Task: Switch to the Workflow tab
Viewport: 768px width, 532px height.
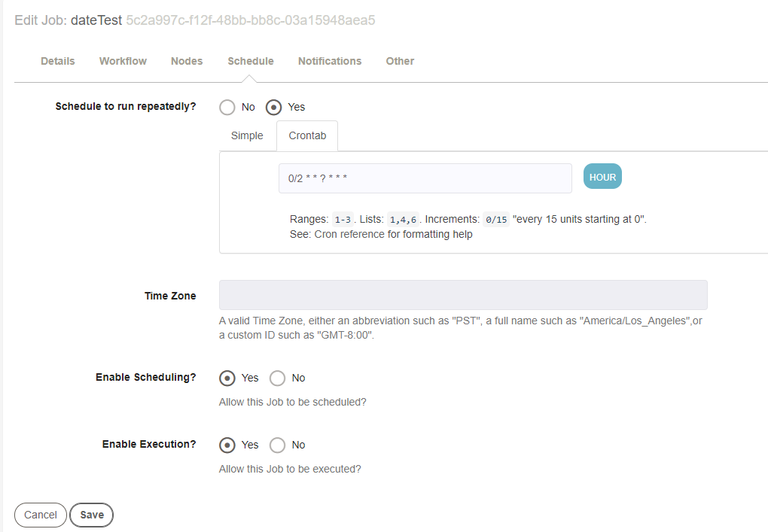Action: [123, 61]
